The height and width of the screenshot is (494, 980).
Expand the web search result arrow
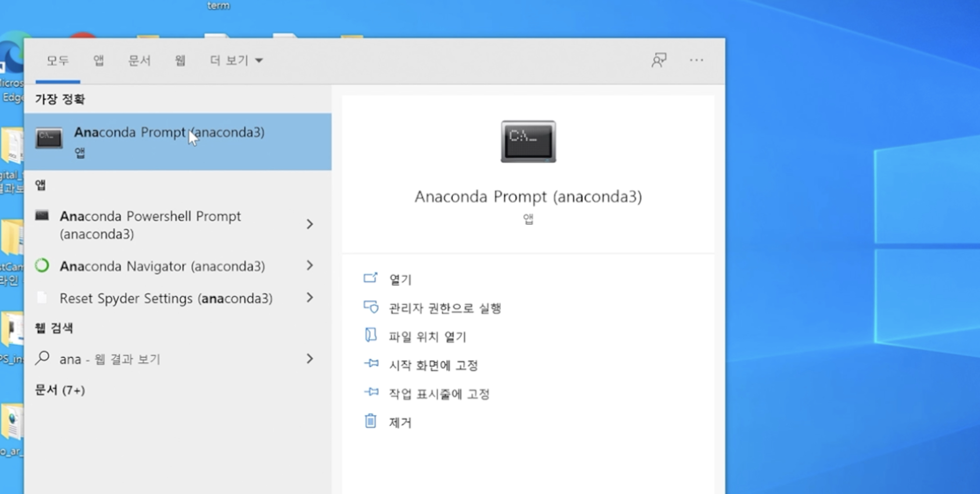[x=309, y=359]
